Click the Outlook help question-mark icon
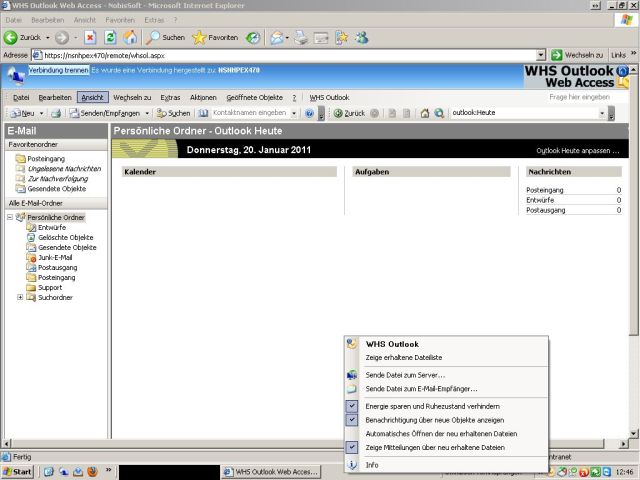 tap(309, 113)
